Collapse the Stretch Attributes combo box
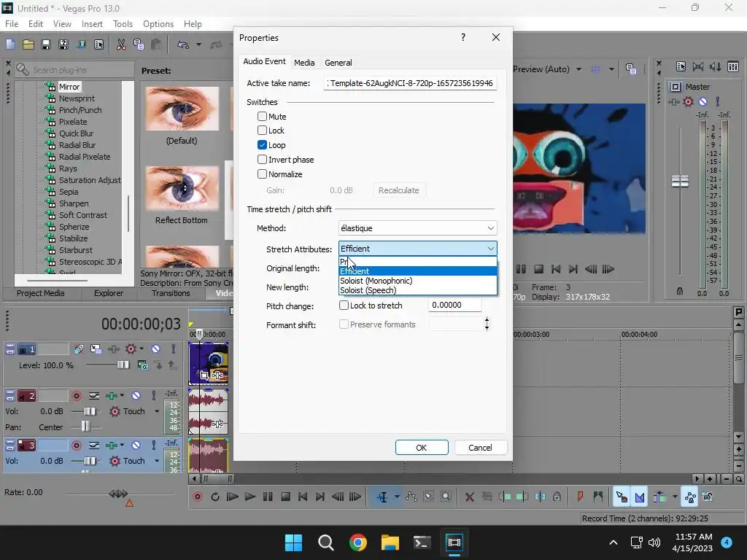The width and height of the screenshot is (747, 560). (418, 249)
